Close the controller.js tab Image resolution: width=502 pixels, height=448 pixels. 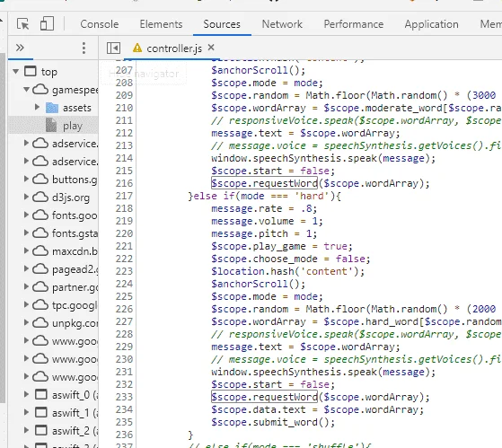pyautogui.click(x=211, y=48)
